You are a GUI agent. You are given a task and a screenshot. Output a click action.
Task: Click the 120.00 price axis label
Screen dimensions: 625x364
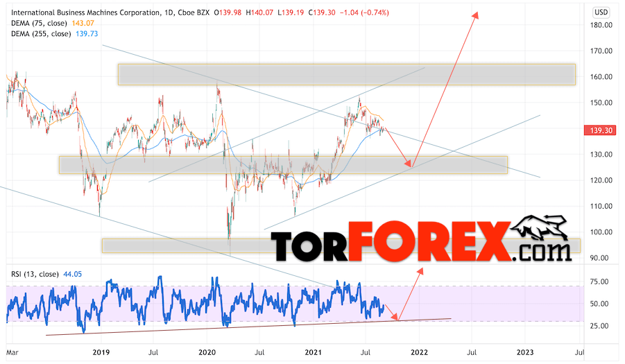601,180
